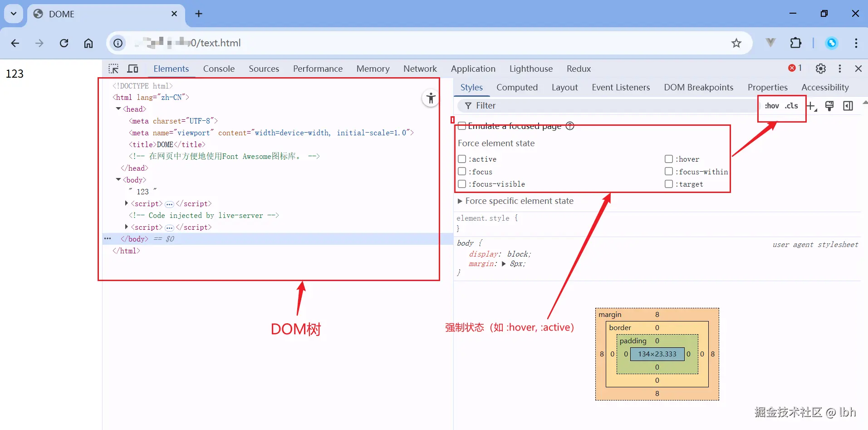
Task: Click the .cls button
Action: pos(791,106)
